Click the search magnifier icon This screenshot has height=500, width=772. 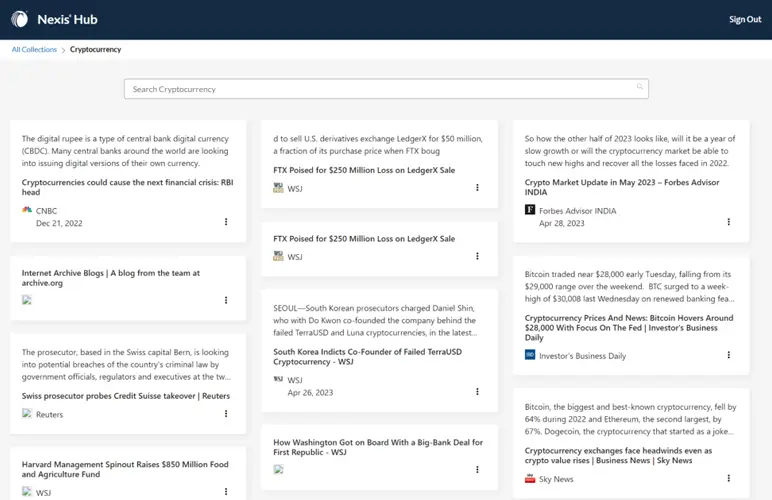pos(640,87)
